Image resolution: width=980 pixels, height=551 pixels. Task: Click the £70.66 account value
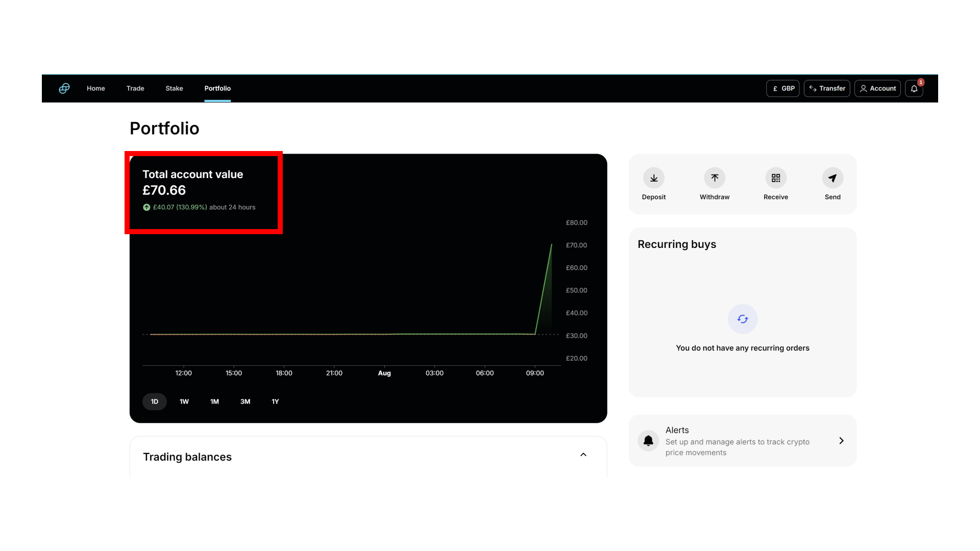(x=164, y=190)
